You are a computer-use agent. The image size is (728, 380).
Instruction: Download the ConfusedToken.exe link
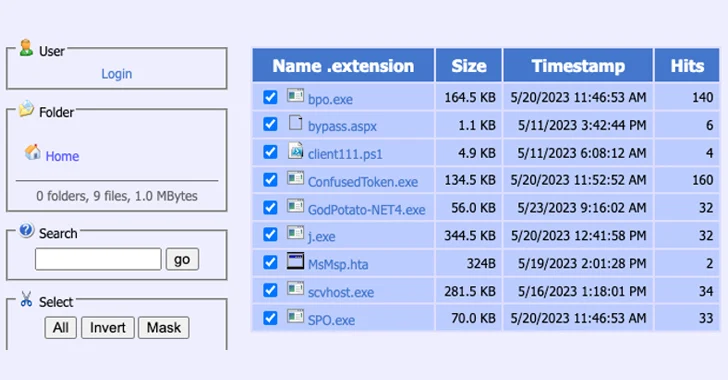(x=363, y=182)
